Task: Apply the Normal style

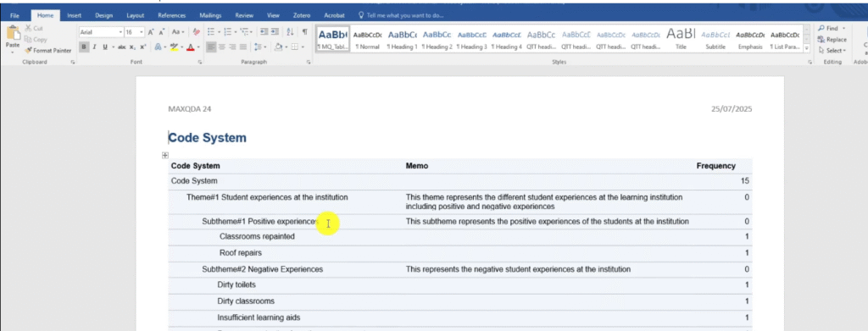Action: pos(368,39)
